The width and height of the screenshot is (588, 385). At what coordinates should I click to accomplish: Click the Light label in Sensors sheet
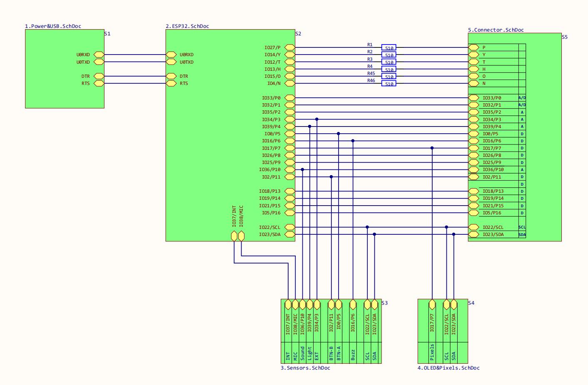tap(309, 353)
